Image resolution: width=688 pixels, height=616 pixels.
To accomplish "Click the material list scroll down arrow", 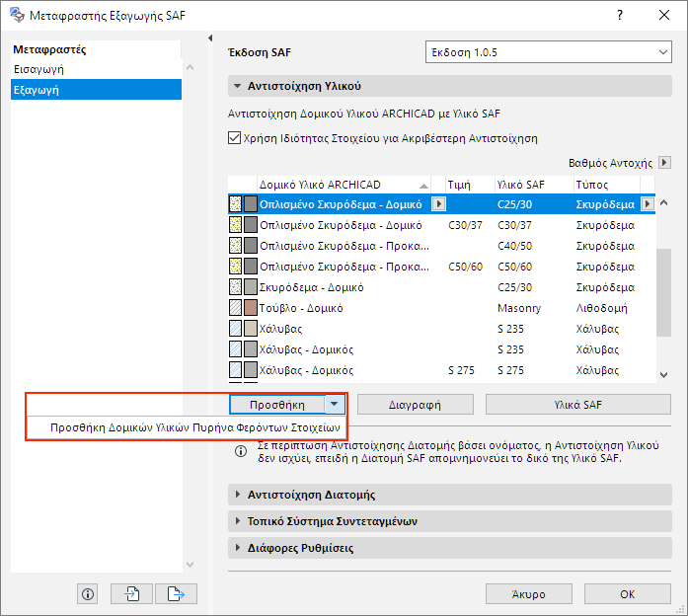I will point(664,375).
